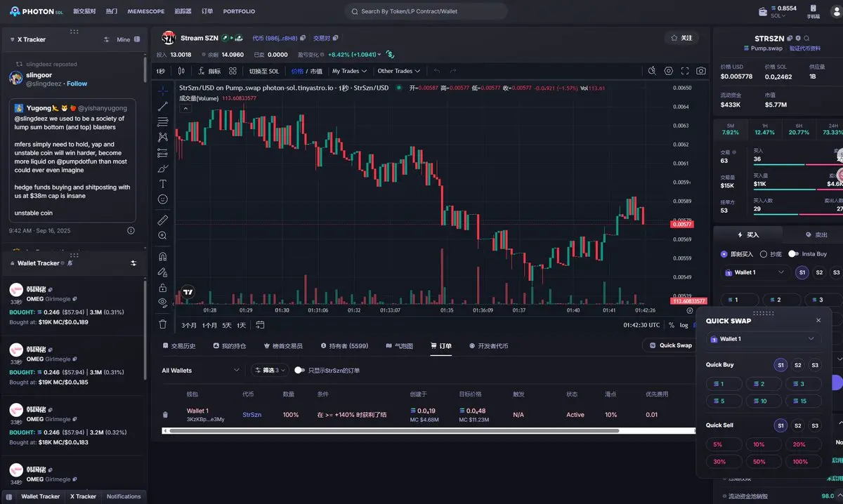Toggle show only StrSzn orders switch
The image size is (843, 504).
click(x=300, y=370)
